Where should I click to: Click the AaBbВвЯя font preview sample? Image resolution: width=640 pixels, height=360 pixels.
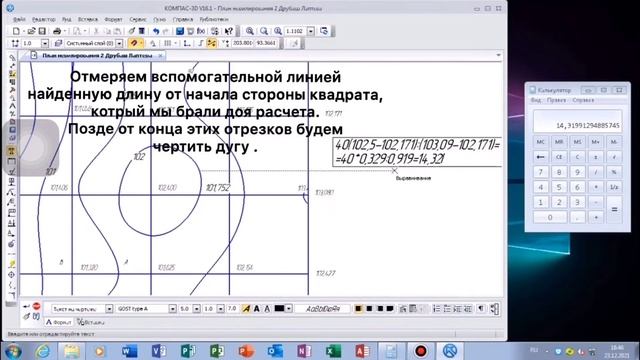coord(323,309)
